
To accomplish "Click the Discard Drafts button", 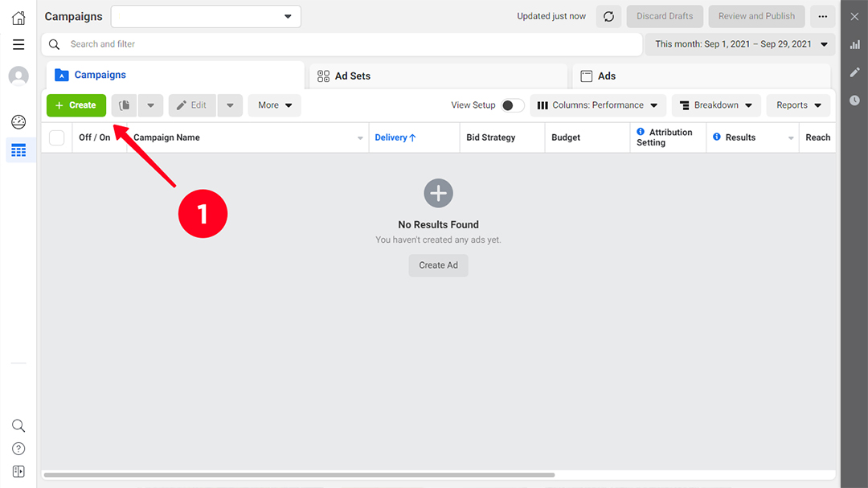I will click(x=665, y=17).
